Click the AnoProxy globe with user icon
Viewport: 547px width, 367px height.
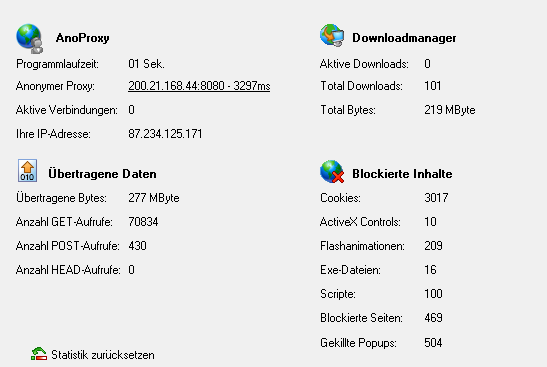[29, 38]
